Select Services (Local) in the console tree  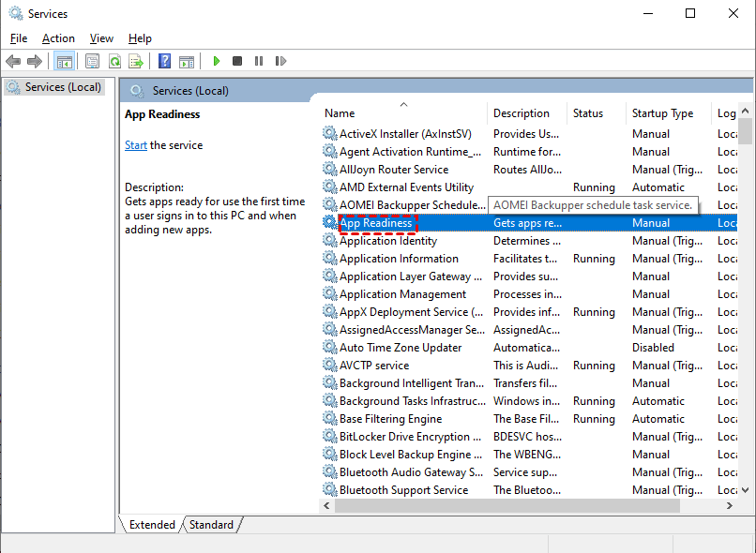click(63, 87)
